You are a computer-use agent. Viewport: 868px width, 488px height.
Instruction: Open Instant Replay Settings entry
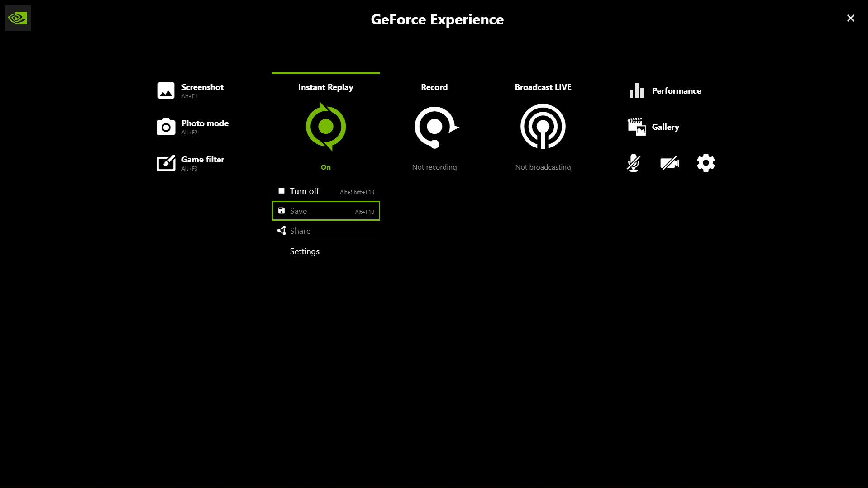326,251
